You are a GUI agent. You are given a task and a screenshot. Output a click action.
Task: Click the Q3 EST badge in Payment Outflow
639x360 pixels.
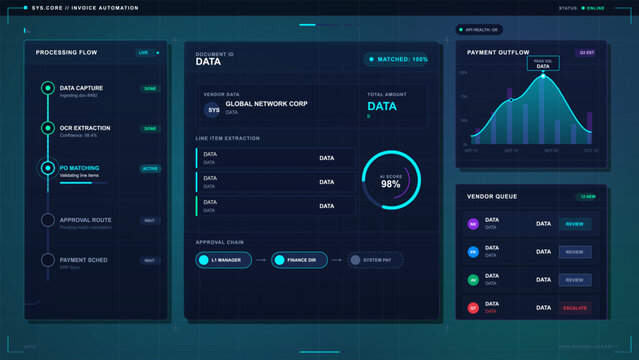(586, 53)
